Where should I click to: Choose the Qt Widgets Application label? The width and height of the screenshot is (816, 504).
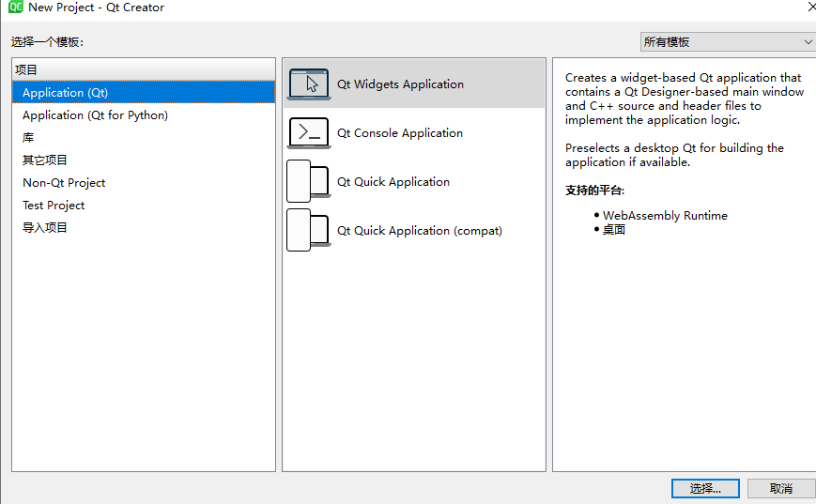(400, 84)
